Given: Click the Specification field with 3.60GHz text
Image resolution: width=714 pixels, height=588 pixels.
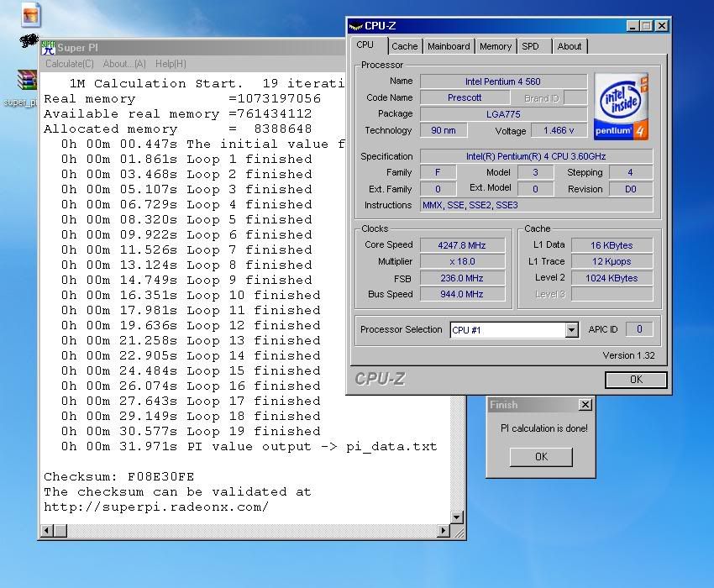Looking at the screenshot, I should coord(536,157).
